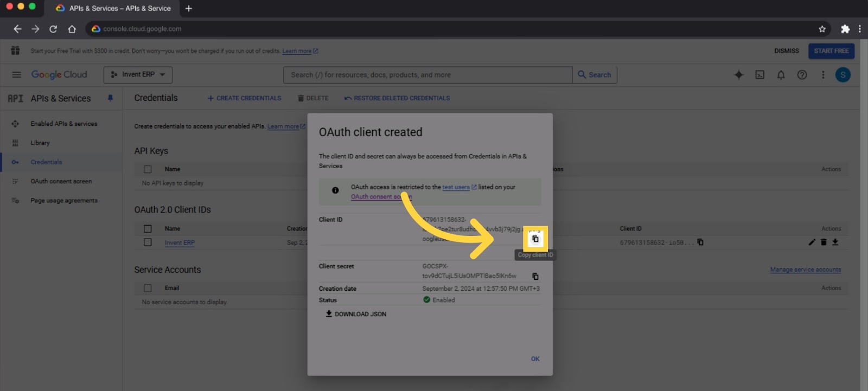Open browser home page icon
Screen dimensions: 868x391
click(x=72, y=29)
